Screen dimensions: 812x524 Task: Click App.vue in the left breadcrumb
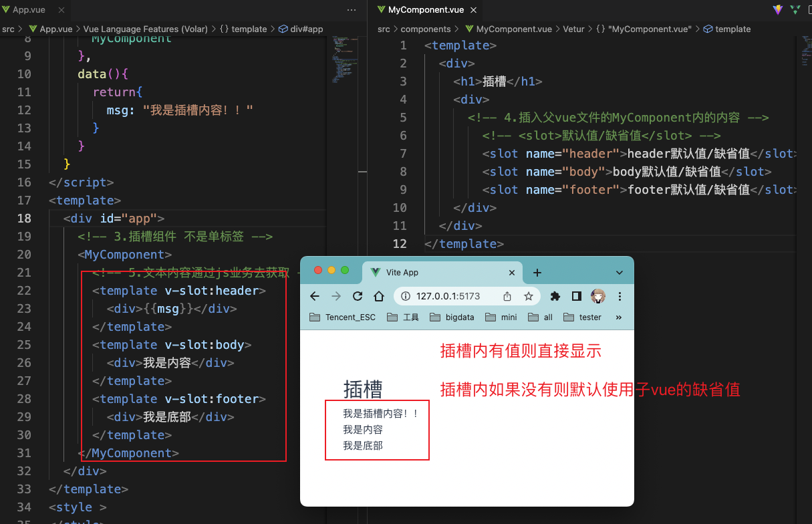(49, 29)
